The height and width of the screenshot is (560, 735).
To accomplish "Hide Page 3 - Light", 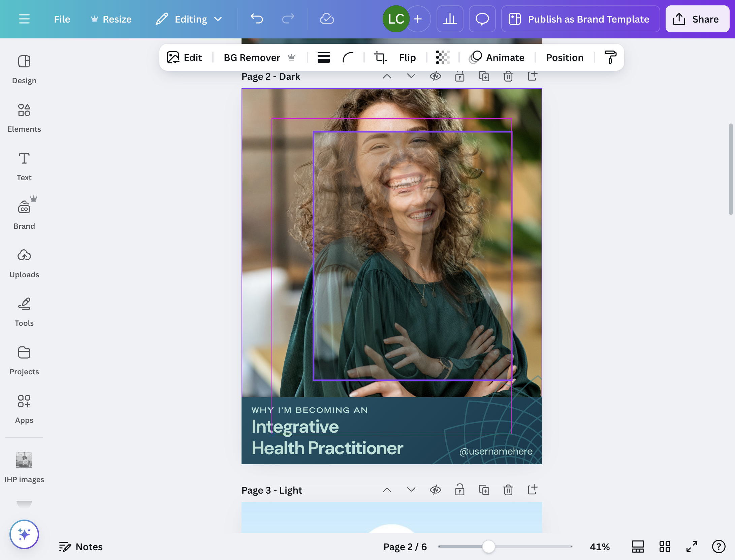I will (436, 490).
